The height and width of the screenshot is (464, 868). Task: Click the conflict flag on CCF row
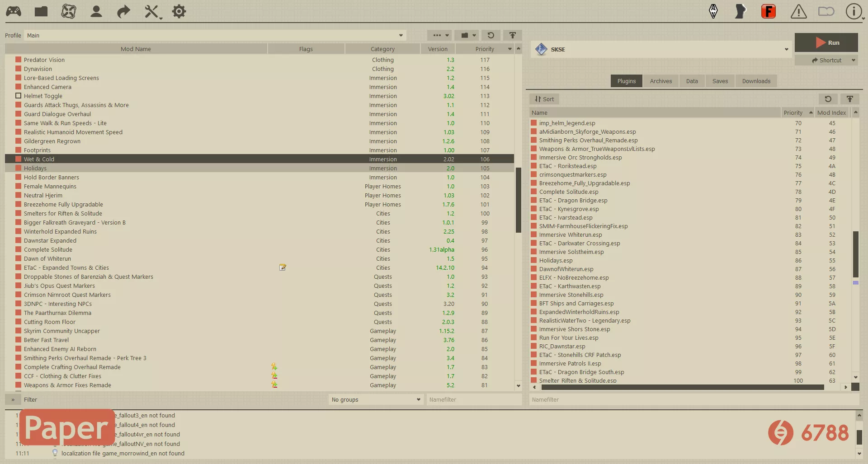274,376
